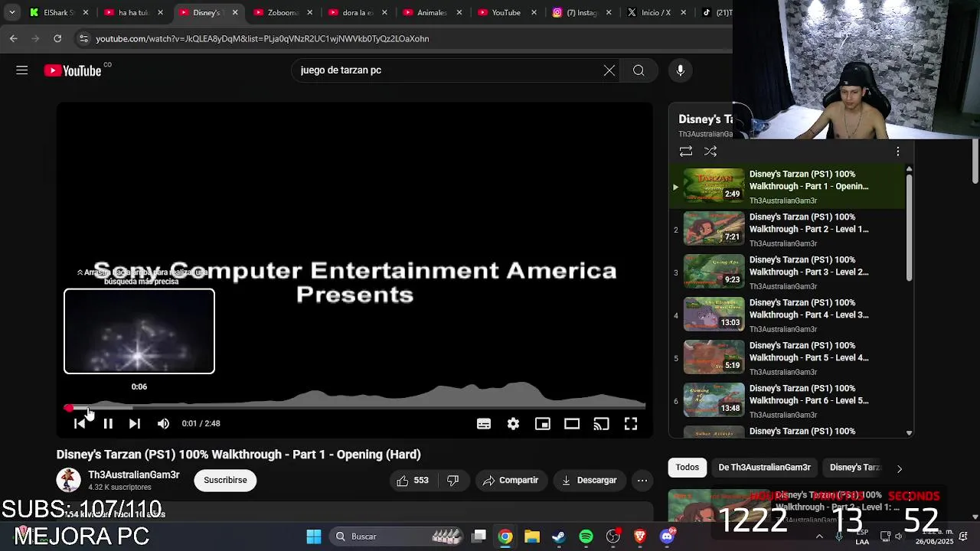Open the player settings gear
Image resolution: width=980 pixels, height=551 pixels.
tap(513, 423)
